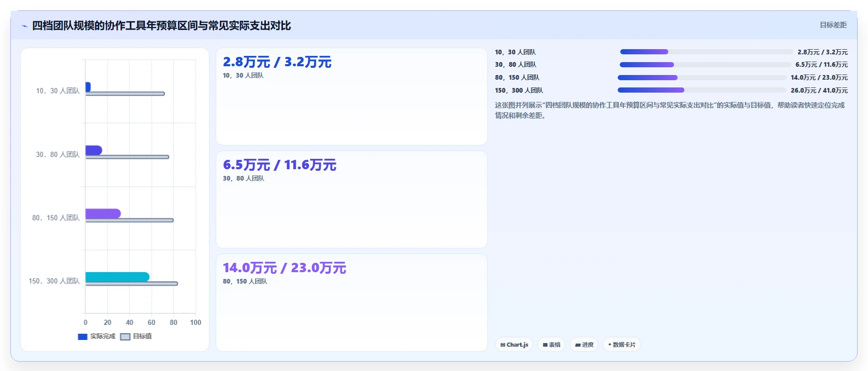Click the small icon beside the dashboard title

click(x=24, y=26)
